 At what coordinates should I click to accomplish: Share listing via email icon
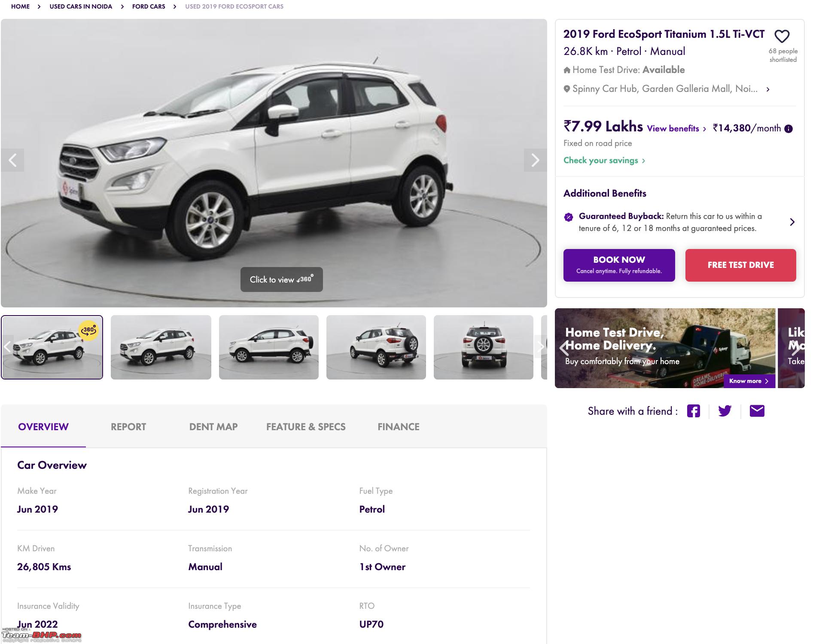(757, 411)
